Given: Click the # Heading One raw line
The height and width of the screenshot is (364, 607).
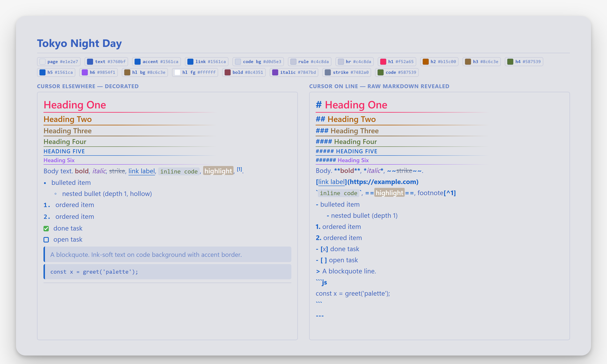Looking at the screenshot, I should coord(352,105).
